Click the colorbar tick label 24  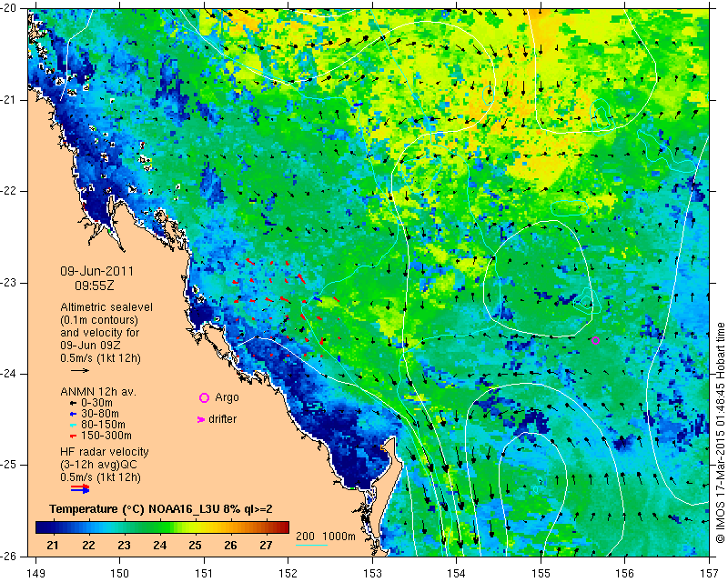click(x=160, y=546)
